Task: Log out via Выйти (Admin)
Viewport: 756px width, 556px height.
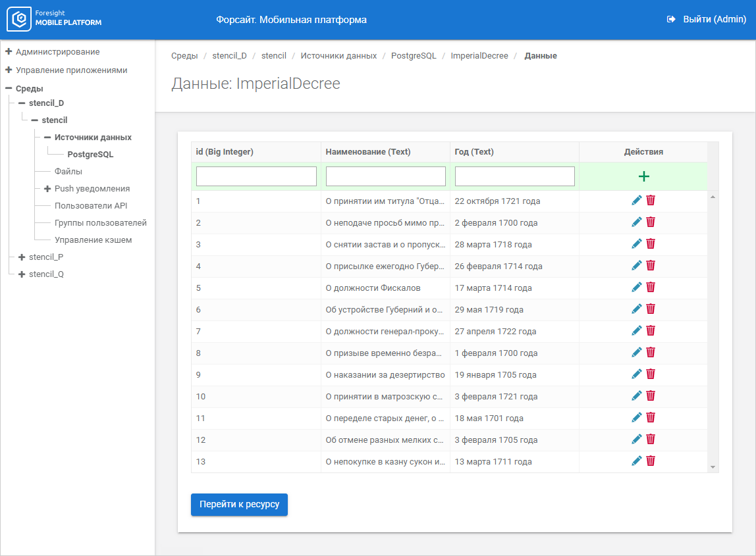Action: click(x=707, y=20)
